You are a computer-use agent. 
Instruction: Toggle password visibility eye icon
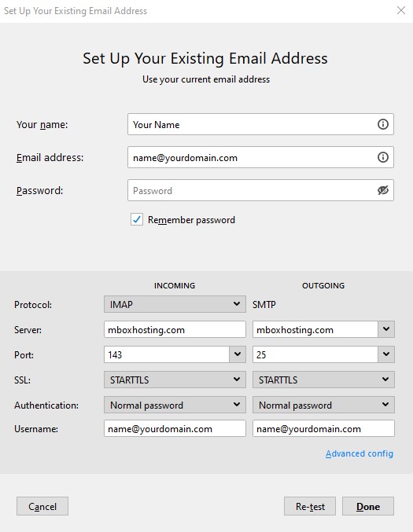[383, 190]
